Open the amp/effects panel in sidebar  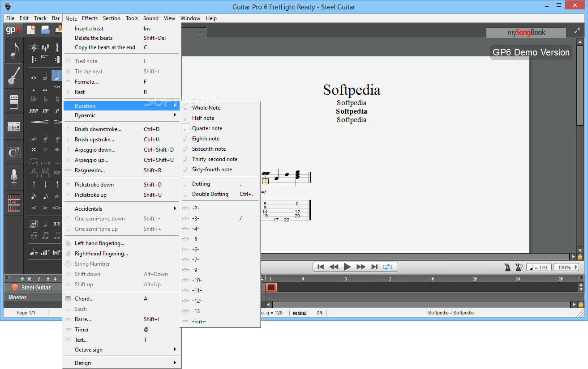(x=14, y=102)
